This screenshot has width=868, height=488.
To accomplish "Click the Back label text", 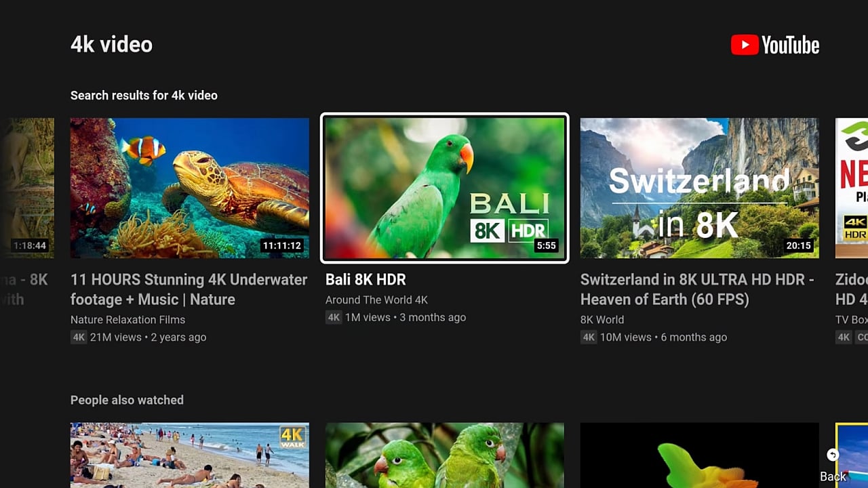I will click(833, 476).
